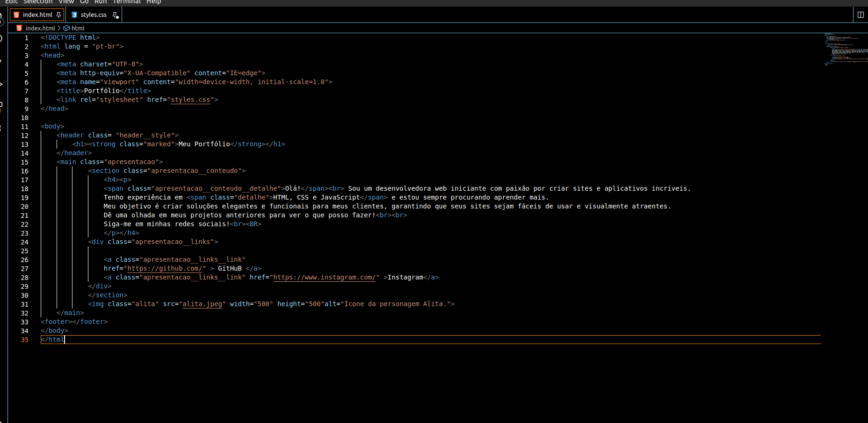
Task: Open the Help menu
Action: [153, 2]
